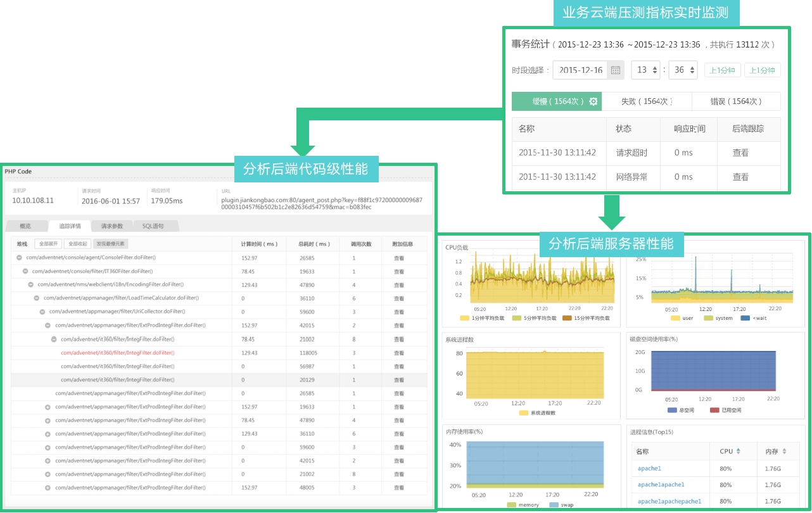Screen dimensions: 812x513
Task: Click 查看 for the ConsoleFilter.doFilter() row
Action: [x=398, y=258]
